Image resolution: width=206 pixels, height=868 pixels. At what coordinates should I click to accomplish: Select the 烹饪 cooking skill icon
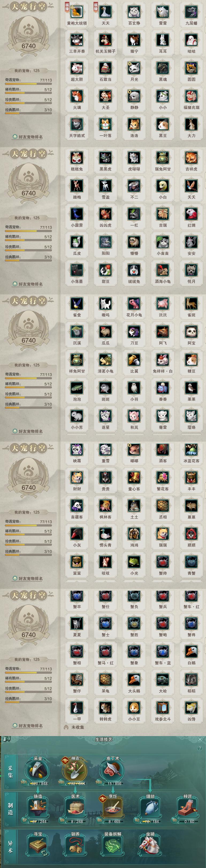(113, 808)
